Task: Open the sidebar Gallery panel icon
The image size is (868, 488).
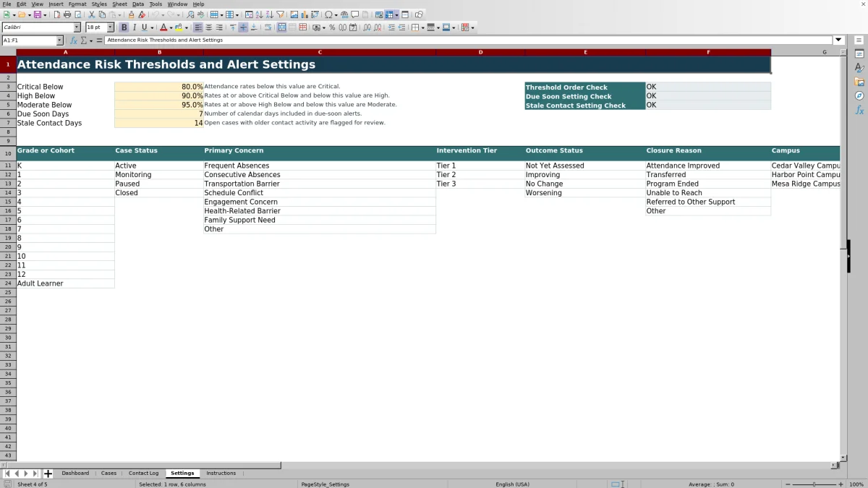Action: click(x=859, y=82)
